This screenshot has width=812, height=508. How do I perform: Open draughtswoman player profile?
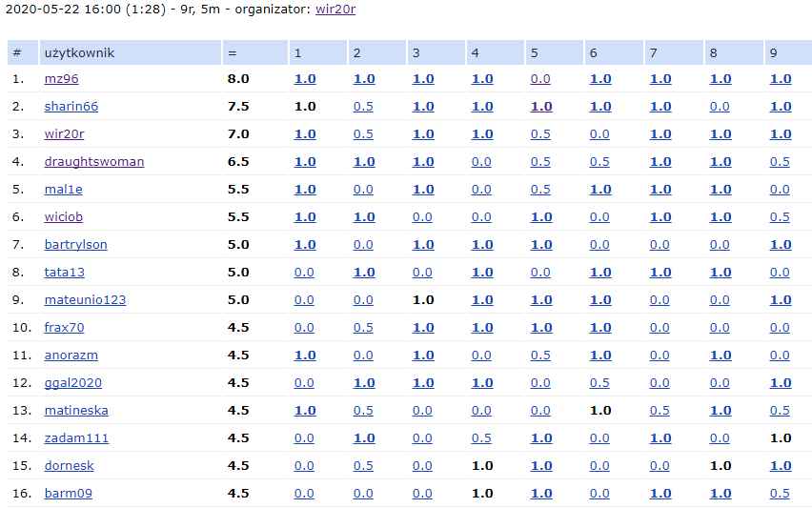pyautogui.click(x=93, y=162)
